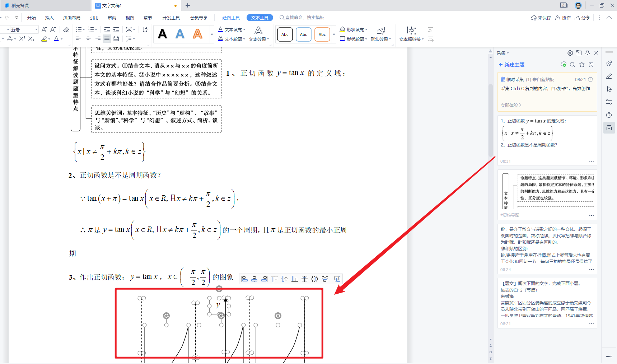Toggle justified text alignment
The height and width of the screenshot is (364, 617).
[x=107, y=39]
